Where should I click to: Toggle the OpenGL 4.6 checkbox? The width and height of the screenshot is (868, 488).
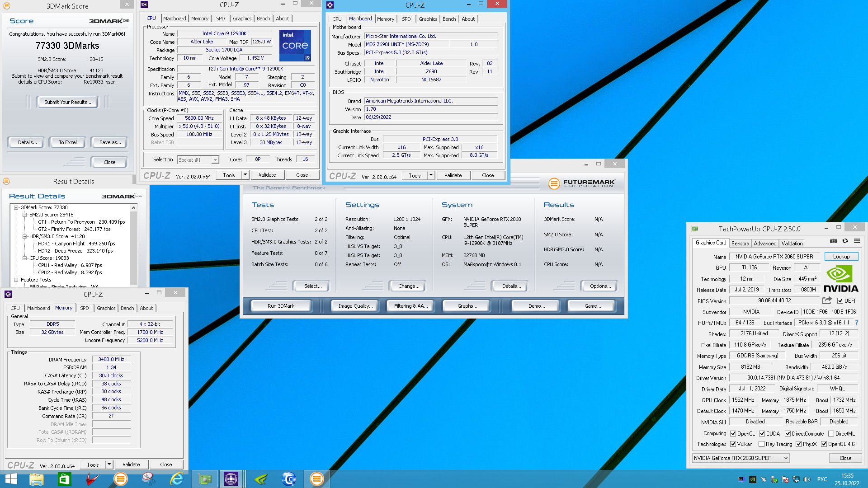click(x=824, y=444)
